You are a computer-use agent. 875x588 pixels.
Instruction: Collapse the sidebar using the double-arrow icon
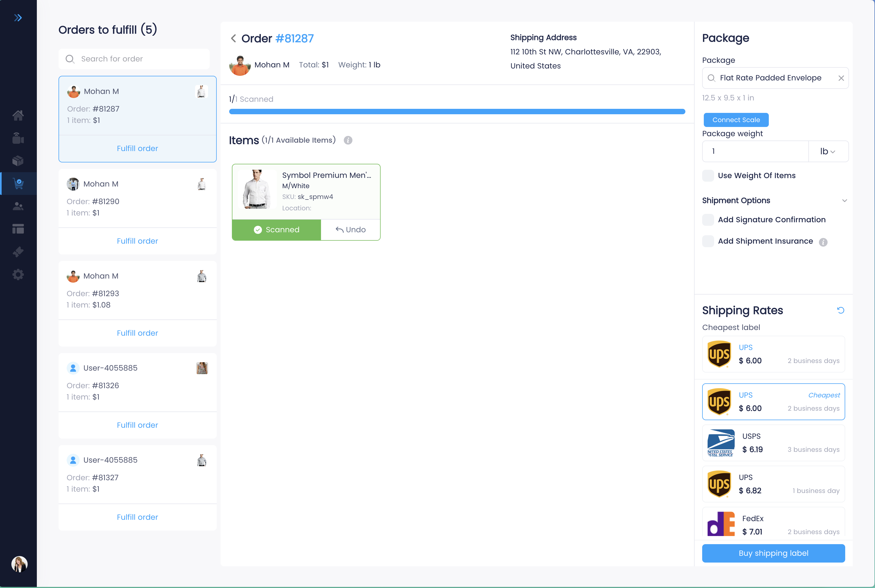18,17
